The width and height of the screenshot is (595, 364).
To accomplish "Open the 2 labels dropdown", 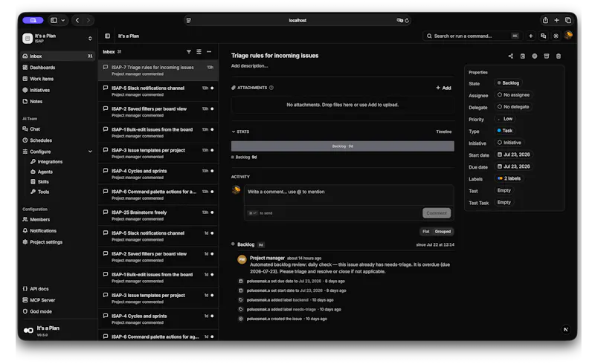I will pos(509,178).
